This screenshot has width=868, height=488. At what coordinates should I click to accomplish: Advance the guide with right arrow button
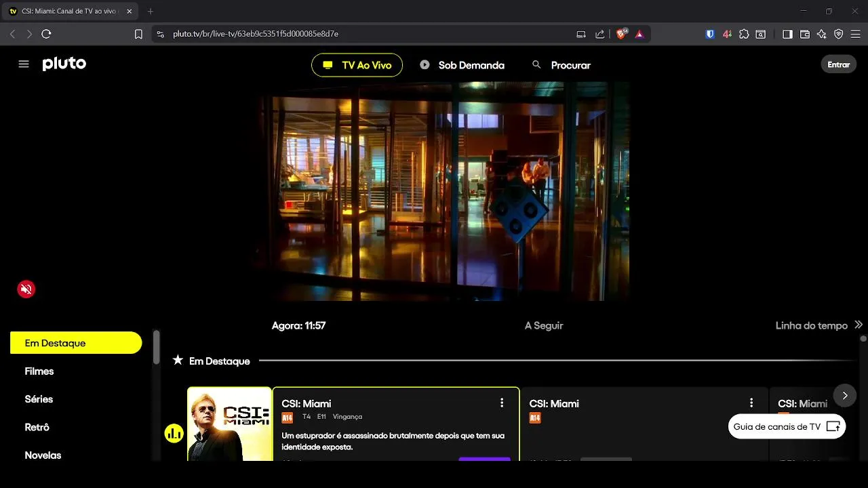pos(845,395)
